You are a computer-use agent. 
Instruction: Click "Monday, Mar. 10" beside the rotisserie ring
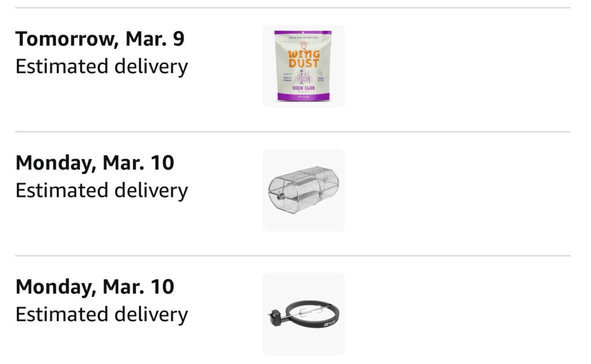(95, 287)
